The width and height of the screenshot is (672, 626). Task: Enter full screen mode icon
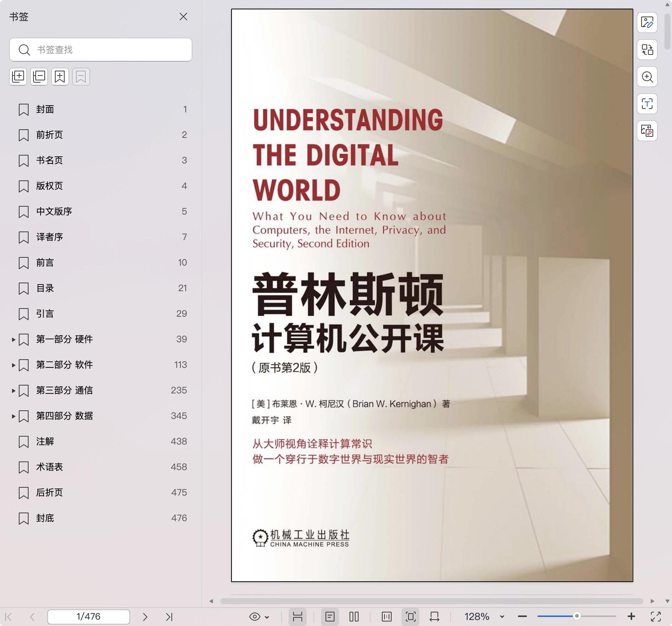coord(656,617)
